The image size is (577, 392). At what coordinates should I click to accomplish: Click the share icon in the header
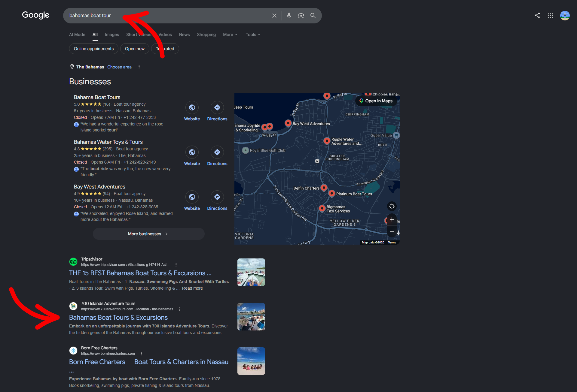[x=537, y=15]
